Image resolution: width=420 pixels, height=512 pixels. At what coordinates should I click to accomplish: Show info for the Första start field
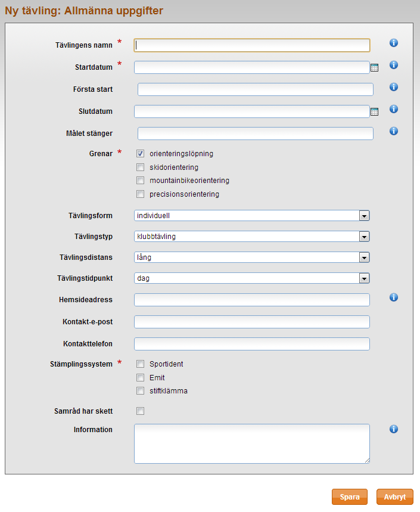coord(394,87)
